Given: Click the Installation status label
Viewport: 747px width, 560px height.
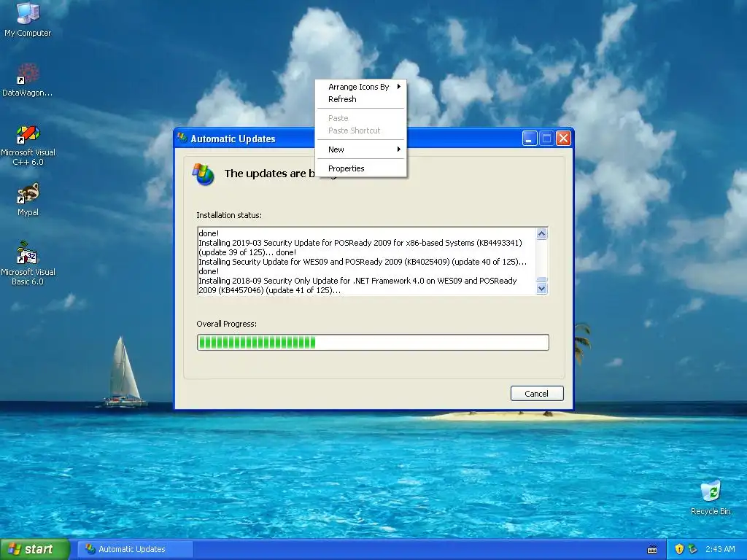Looking at the screenshot, I should click(x=229, y=215).
